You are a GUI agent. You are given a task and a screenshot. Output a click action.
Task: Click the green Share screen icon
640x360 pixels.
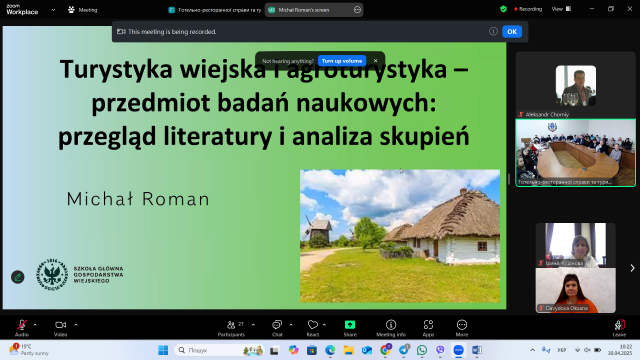point(350,325)
